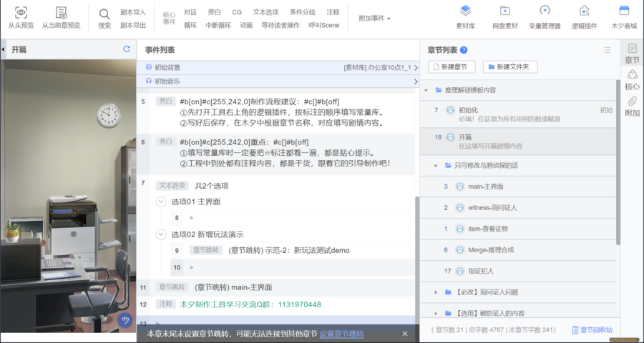Click the 新建章节 button

point(452,66)
